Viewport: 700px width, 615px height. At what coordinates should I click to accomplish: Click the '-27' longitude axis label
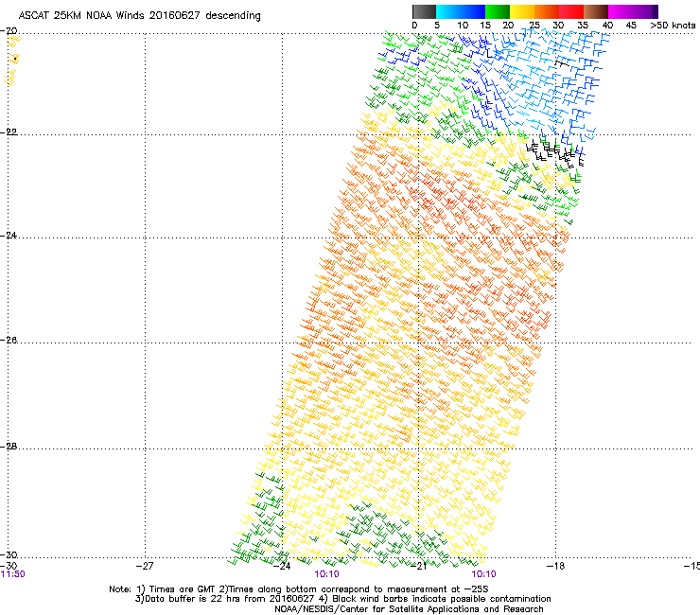click(145, 566)
